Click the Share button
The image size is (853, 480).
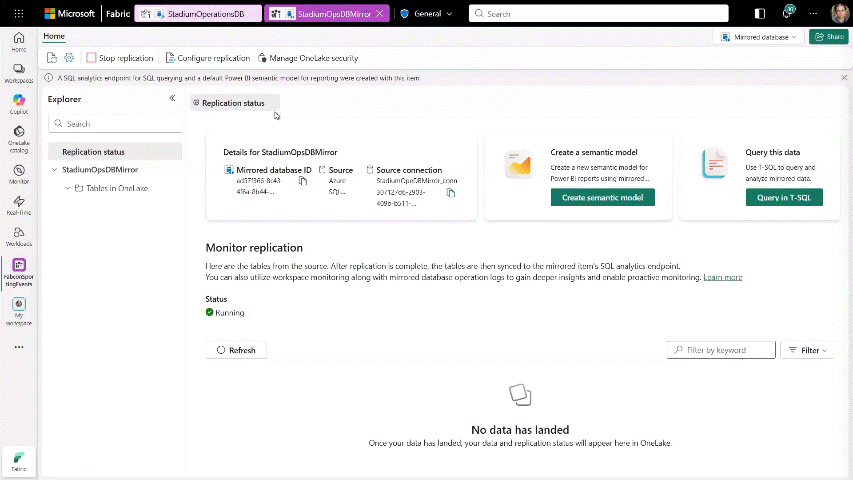pyautogui.click(x=829, y=36)
